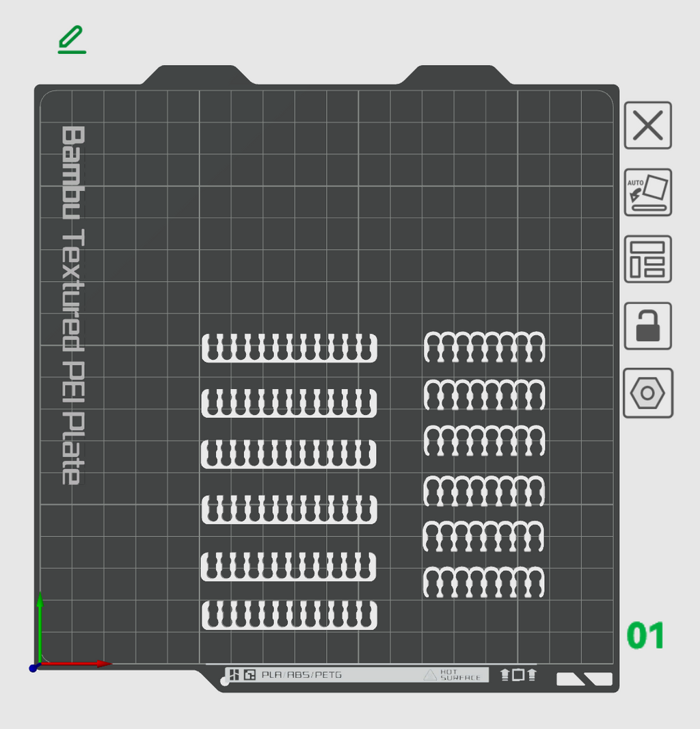Auto orient objects on plate icon
This screenshot has height=729, width=700.
coord(647,192)
